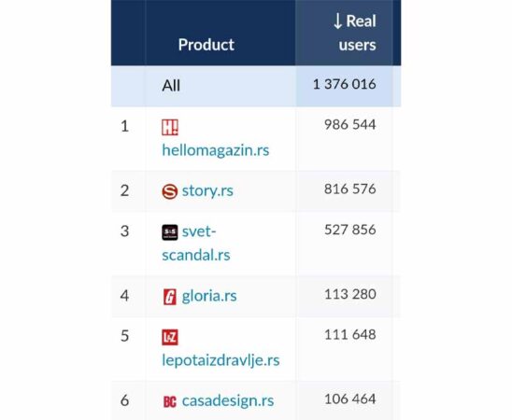Open the story.rs link
Viewport: 512px width, 420px height.
(x=207, y=190)
